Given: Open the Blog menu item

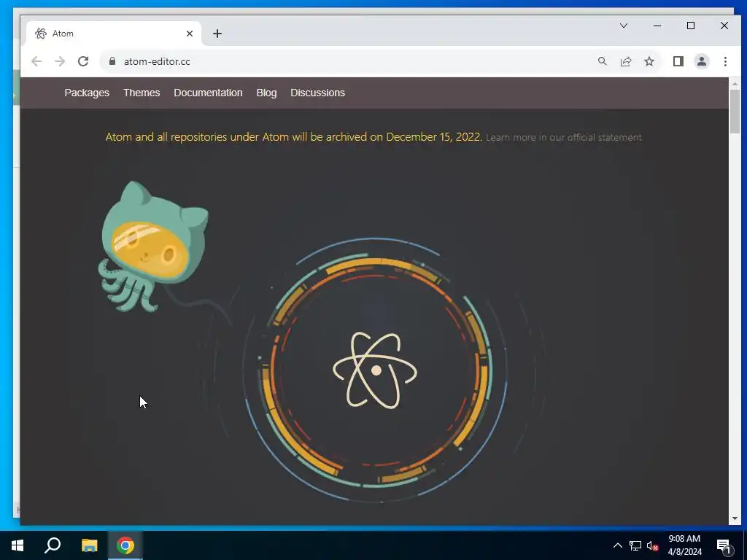Looking at the screenshot, I should coord(266,93).
